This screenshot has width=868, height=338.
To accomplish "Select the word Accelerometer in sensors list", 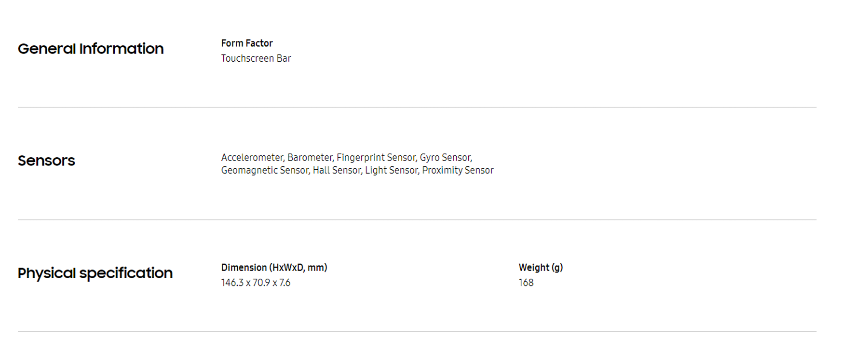I will pos(252,158).
